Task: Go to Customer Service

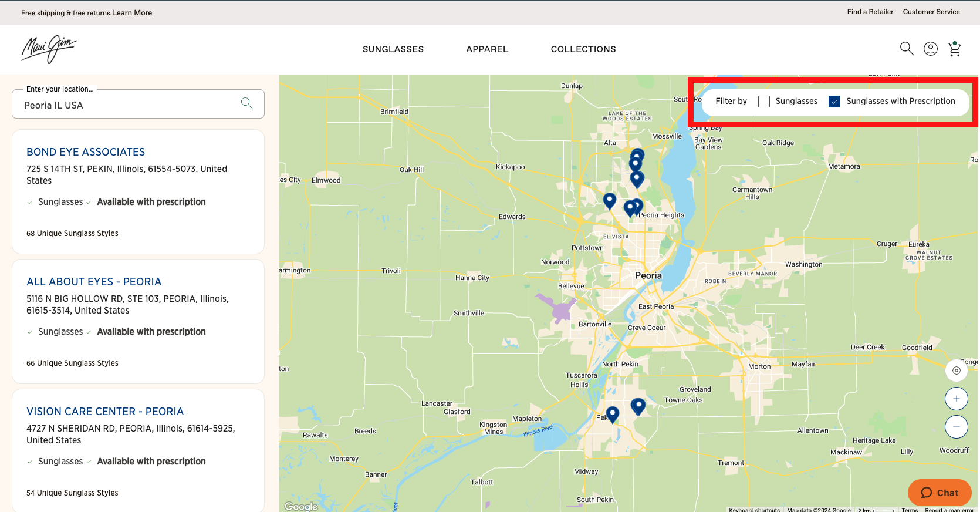Action: coord(931,12)
